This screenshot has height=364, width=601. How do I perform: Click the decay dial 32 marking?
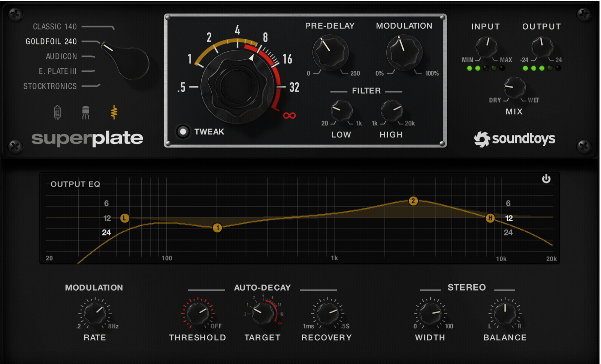pos(294,87)
